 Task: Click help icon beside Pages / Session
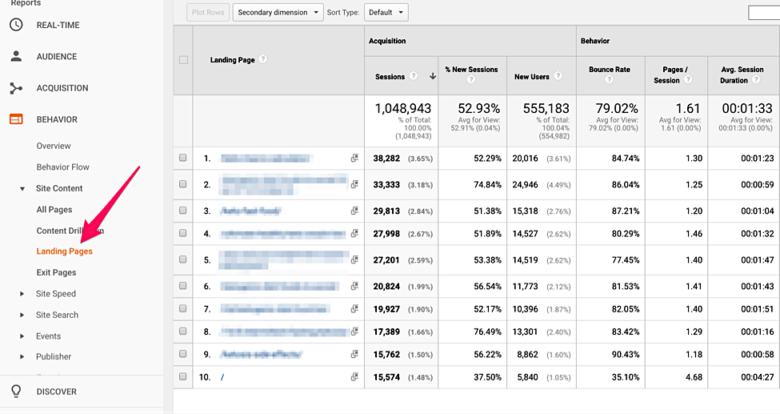coord(688,80)
